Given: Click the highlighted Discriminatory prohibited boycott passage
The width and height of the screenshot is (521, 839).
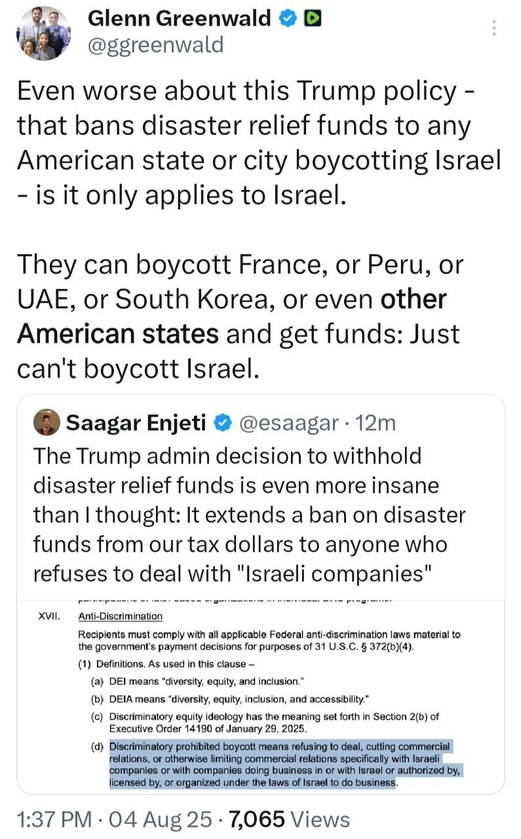Looking at the screenshot, I should (x=286, y=764).
